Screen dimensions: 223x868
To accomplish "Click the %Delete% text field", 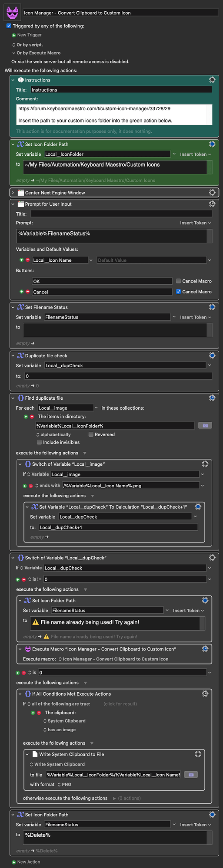I will pos(115,837).
